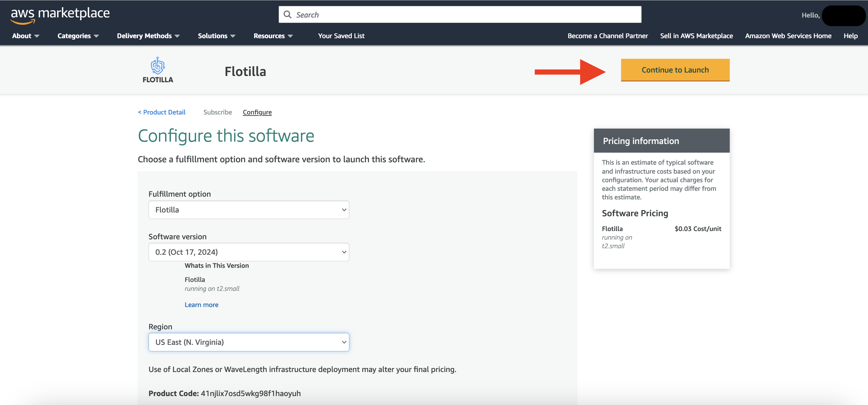Click the Pricing information header
Image resolution: width=868 pixels, height=405 pixels.
[x=662, y=141]
